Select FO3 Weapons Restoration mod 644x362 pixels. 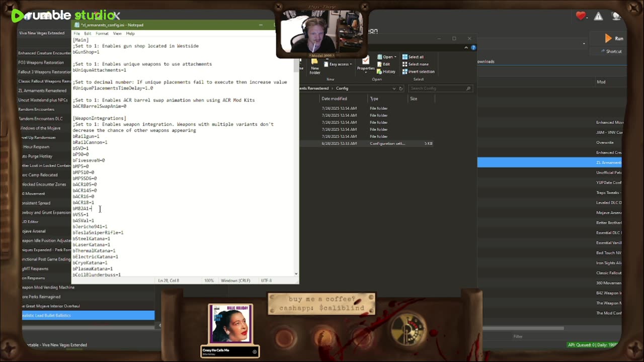point(41,62)
